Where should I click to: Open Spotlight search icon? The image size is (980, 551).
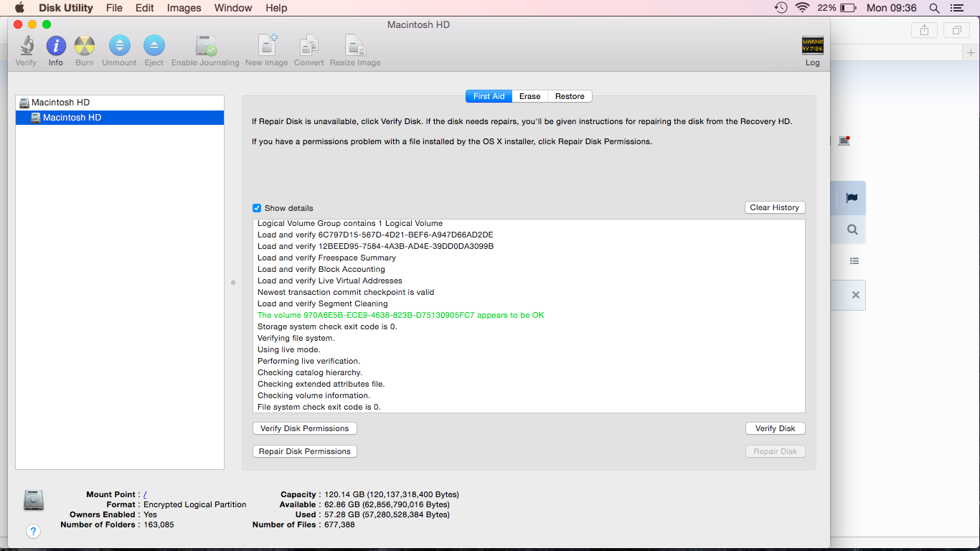934,8
